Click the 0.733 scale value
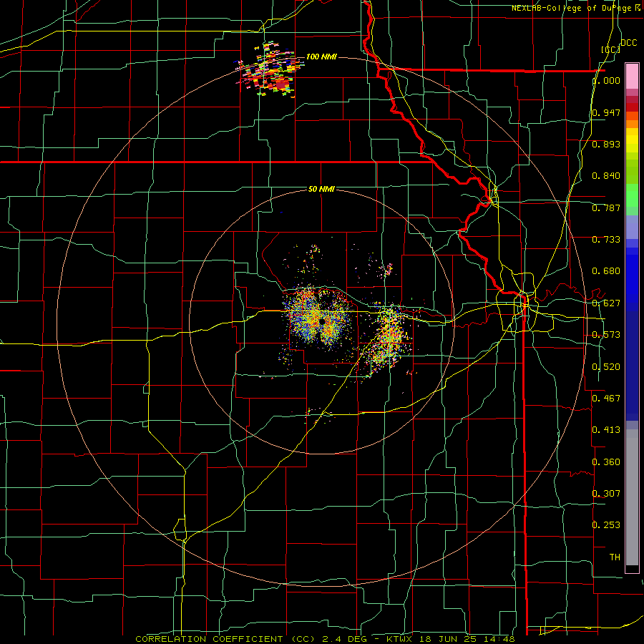The height and width of the screenshot is (644, 644). point(606,240)
